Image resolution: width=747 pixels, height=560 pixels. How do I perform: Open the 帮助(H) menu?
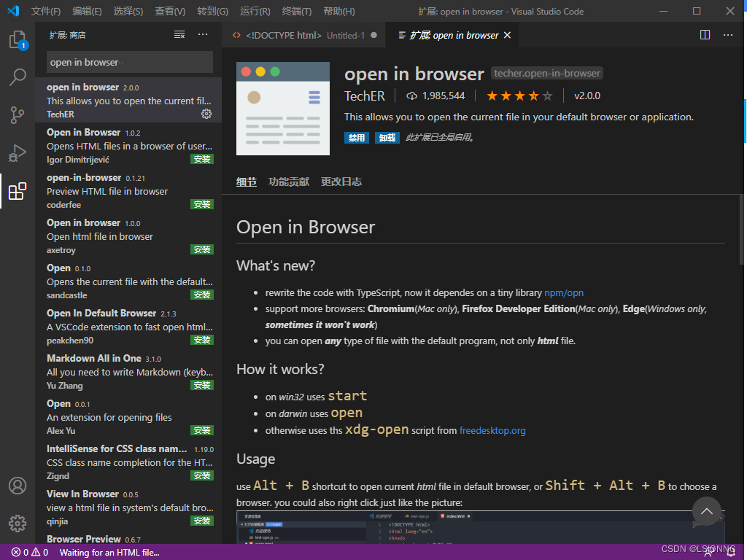(338, 11)
